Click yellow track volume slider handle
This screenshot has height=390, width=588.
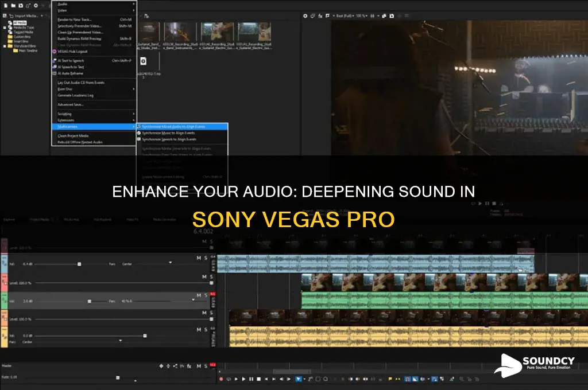coord(145,336)
